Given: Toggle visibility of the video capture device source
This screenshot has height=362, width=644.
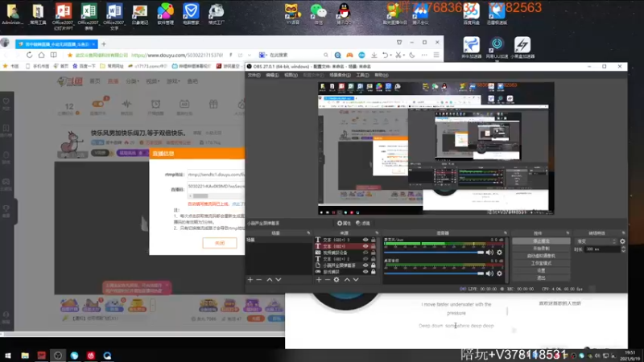Looking at the screenshot, I should (x=365, y=253).
